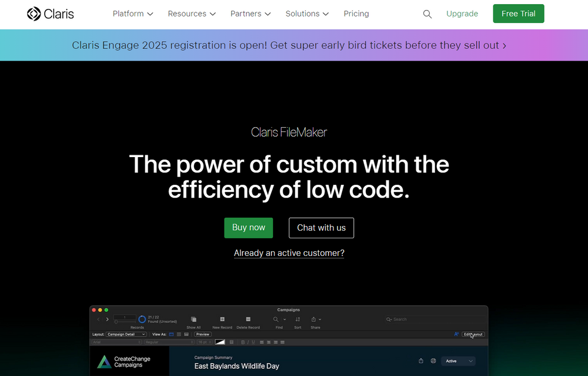Expand the Resources menu
Screen dimensions: 588x376
coord(192,14)
